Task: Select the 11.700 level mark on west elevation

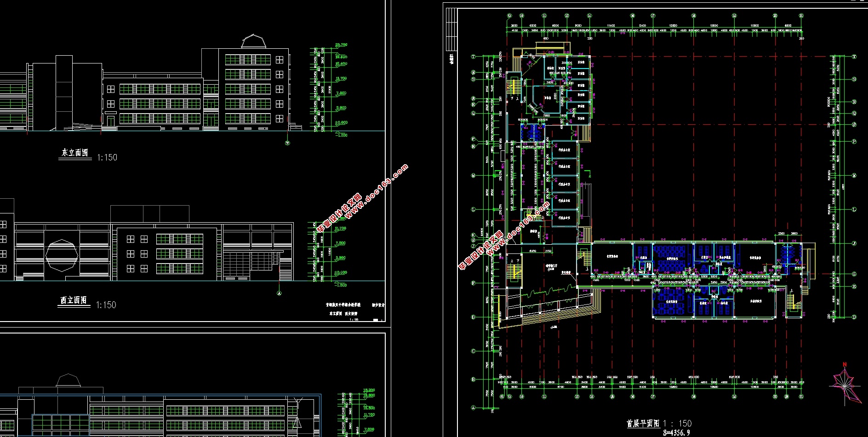Action: click(340, 229)
